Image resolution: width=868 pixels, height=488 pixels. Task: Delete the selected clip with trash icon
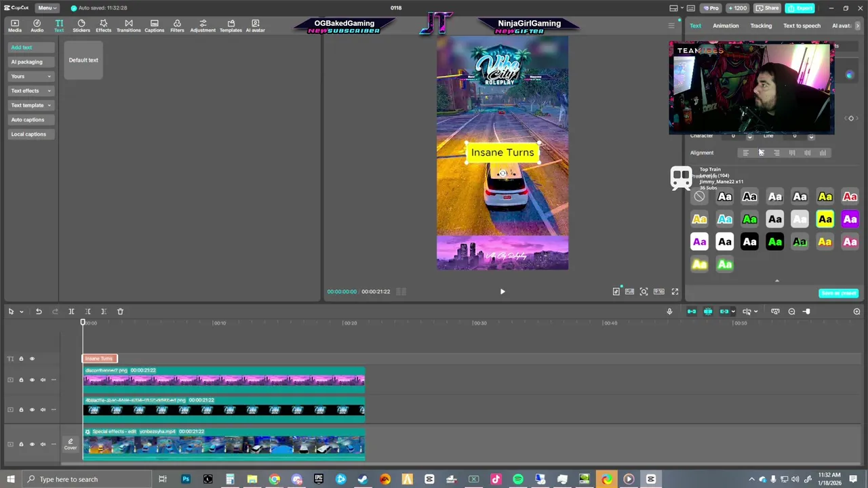(120, 311)
